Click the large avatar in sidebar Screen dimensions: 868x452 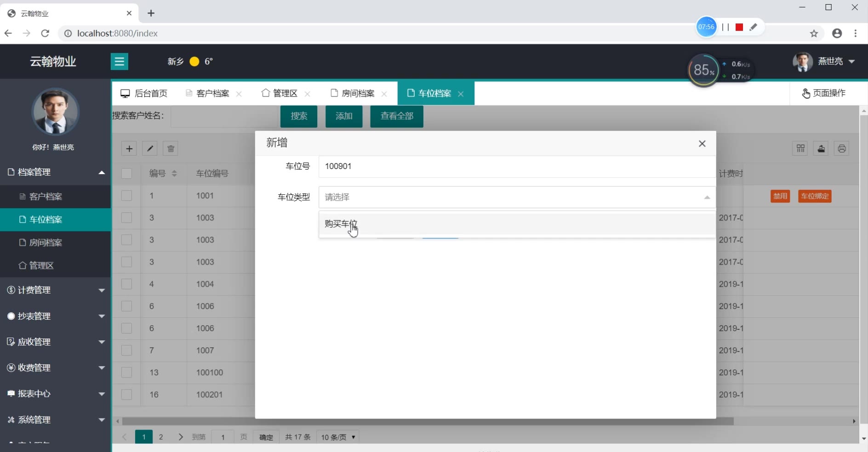point(55,112)
